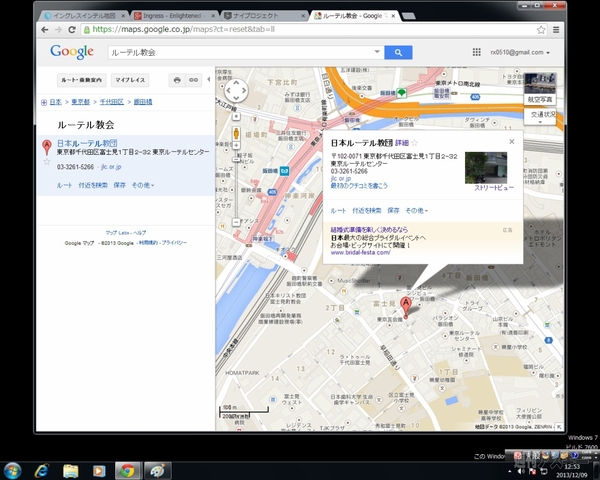Image resolution: width=600 pixels, height=480 pixels.
Task: Switch to Ingress - Enlightened tab
Action: pos(172,16)
